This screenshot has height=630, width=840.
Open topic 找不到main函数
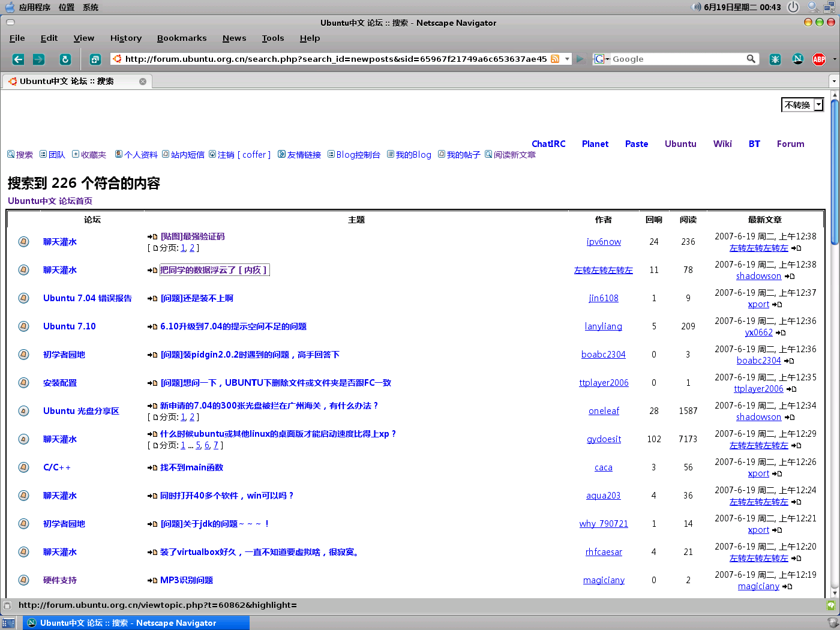coord(191,467)
